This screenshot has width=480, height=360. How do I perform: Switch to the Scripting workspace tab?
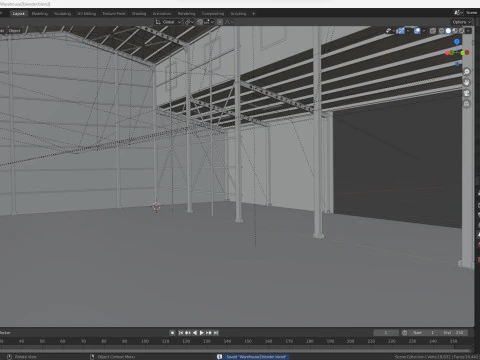tap(238, 14)
